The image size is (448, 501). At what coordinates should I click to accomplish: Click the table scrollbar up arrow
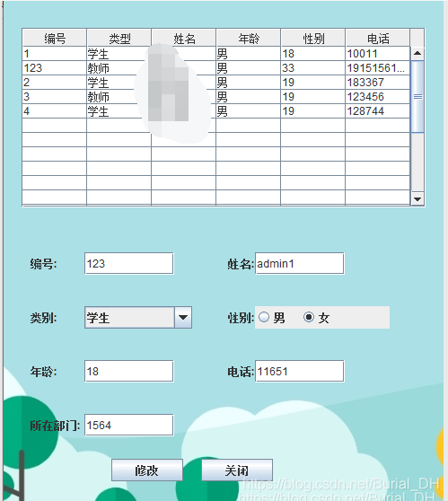point(417,53)
